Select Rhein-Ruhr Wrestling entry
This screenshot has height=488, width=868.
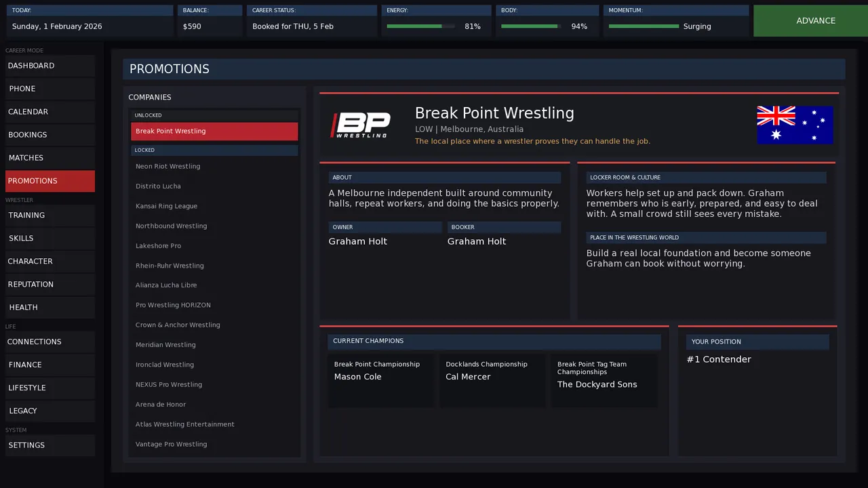pos(214,266)
